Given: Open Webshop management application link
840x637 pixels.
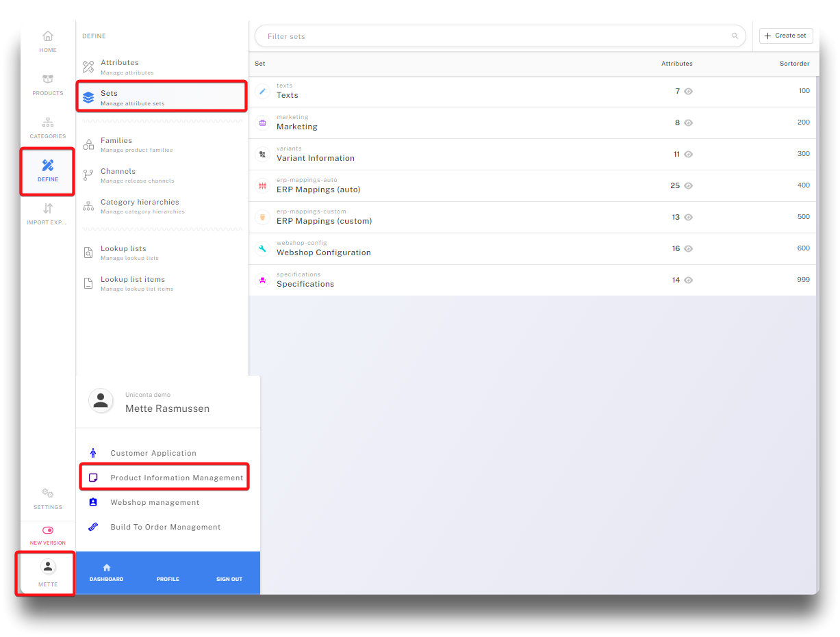Looking at the screenshot, I should [x=155, y=502].
